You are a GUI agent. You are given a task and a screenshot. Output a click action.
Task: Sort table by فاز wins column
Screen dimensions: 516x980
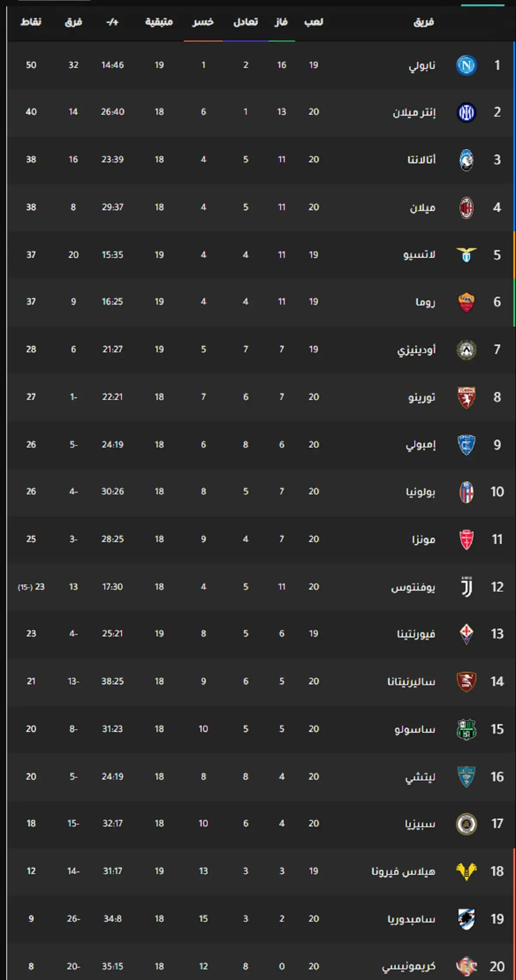click(x=281, y=22)
